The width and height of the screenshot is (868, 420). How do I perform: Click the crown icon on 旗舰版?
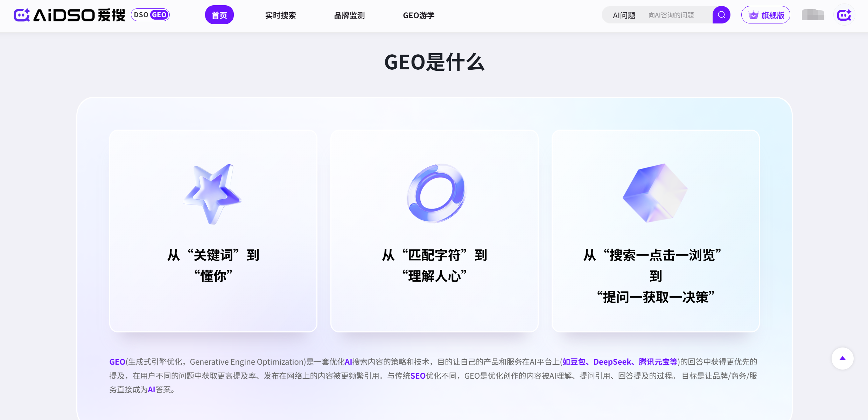(753, 15)
